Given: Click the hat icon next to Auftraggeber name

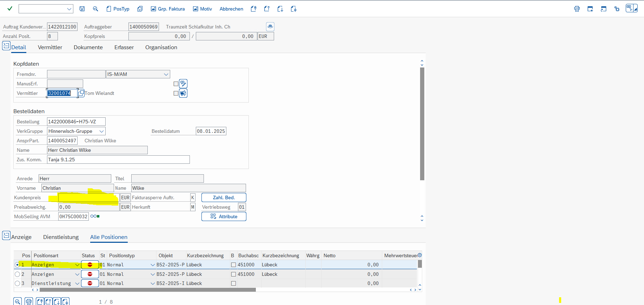Looking at the screenshot, I should [270, 27].
